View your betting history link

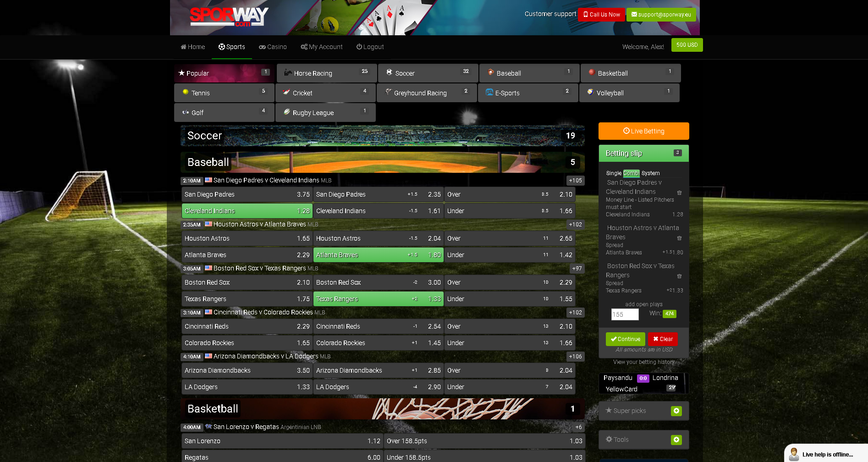643,362
